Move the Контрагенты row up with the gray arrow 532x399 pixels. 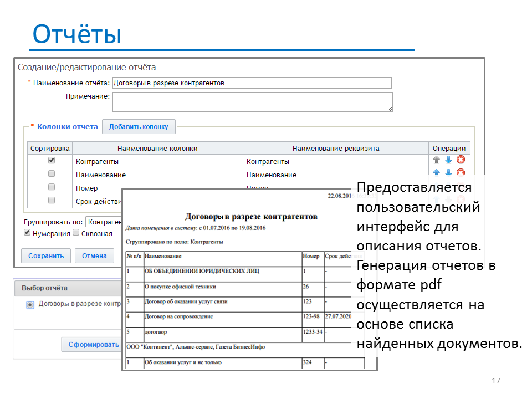point(436,160)
